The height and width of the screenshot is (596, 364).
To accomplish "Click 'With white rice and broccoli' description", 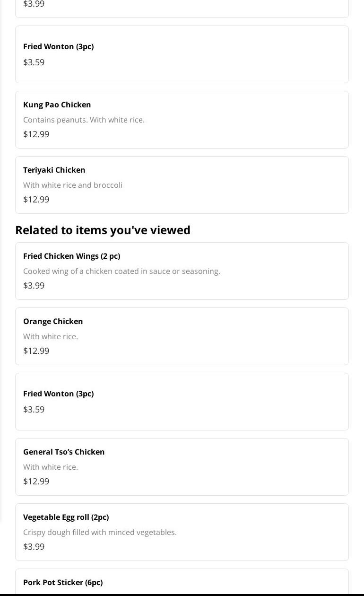I will click(x=73, y=185).
